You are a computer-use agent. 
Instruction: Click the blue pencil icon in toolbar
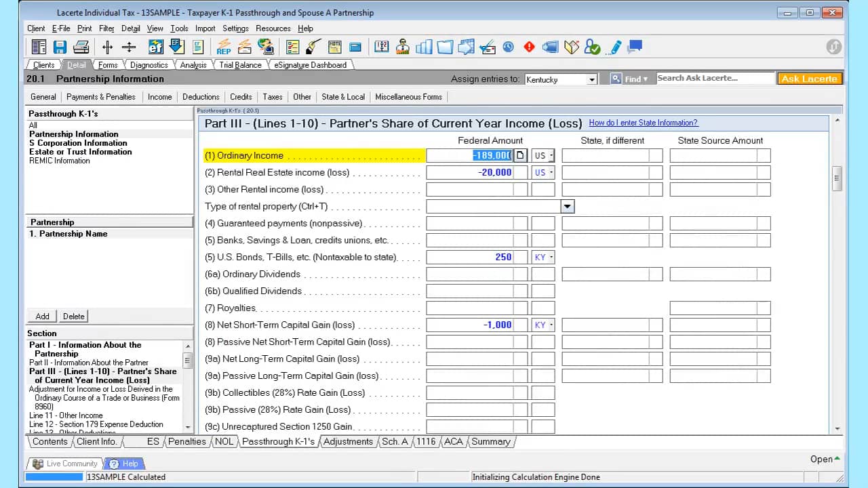click(x=614, y=47)
